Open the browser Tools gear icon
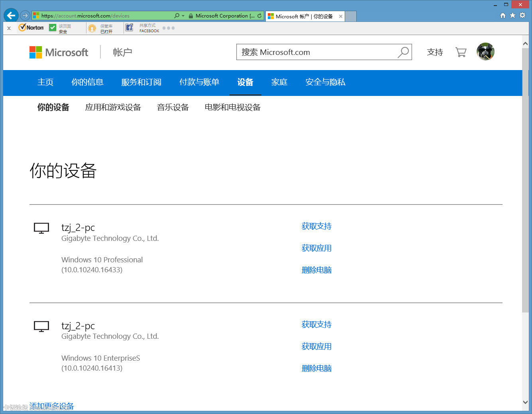Image resolution: width=532 pixels, height=414 pixels. click(522, 16)
